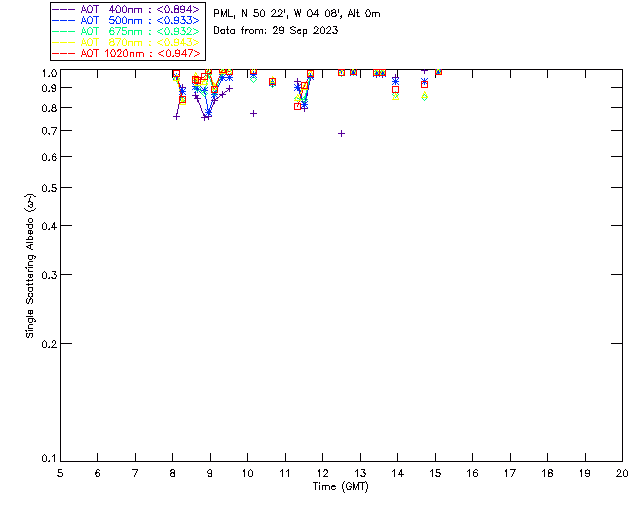Click the Single Scattering Albedo y-axis label

click(x=32, y=265)
